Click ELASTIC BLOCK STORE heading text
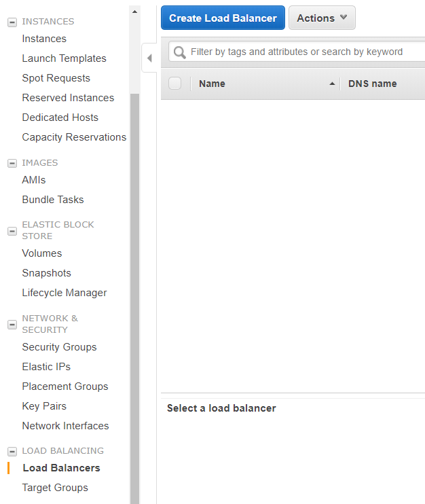Screen dimensions: 425x504 click(58, 230)
